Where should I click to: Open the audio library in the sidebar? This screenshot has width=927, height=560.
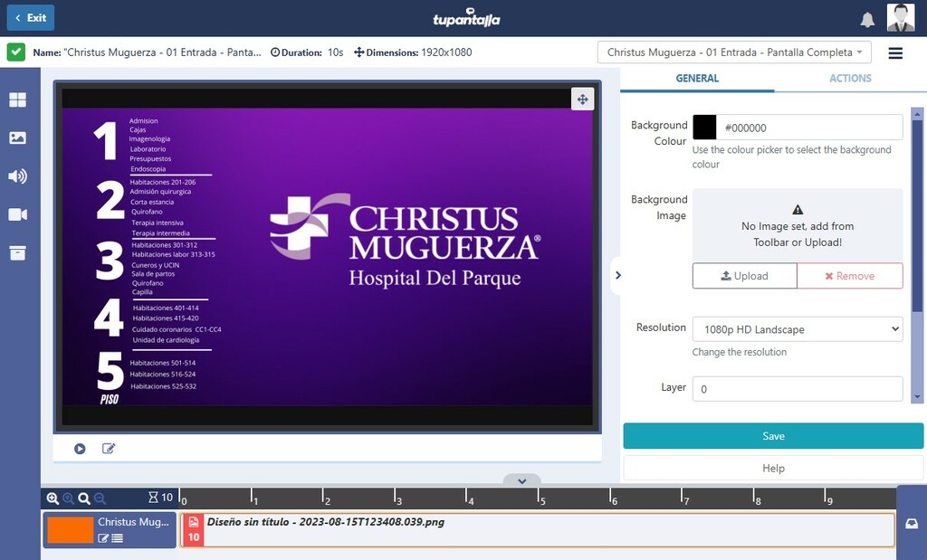pos(17,176)
